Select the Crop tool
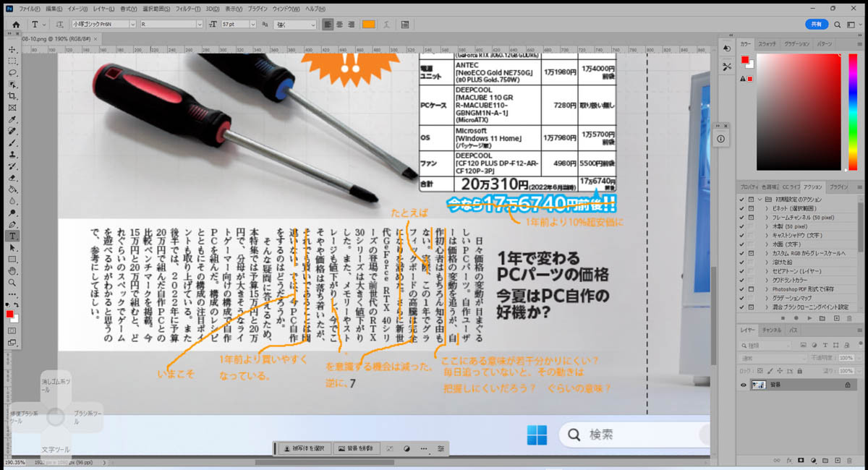 click(12, 96)
